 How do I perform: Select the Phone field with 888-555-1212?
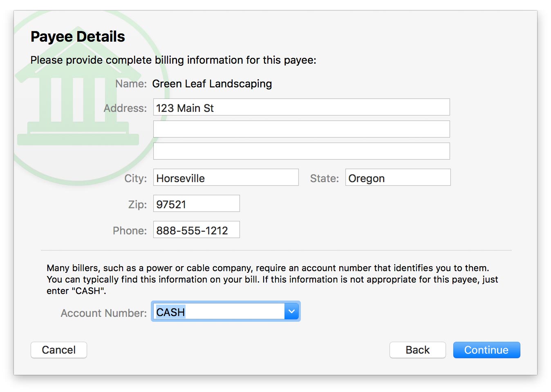pyautogui.click(x=196, y=230)
